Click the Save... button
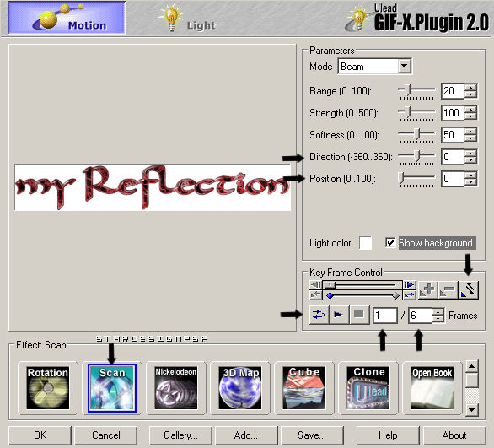Viewport: 494px width, 448px height. click(x=312, y=435)
